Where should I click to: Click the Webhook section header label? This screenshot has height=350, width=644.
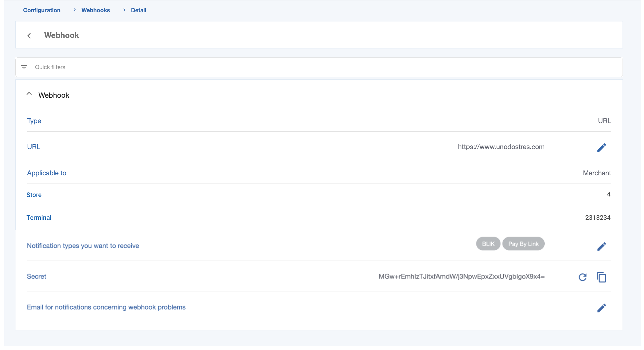pyautogui.click(x=54, y=95)
